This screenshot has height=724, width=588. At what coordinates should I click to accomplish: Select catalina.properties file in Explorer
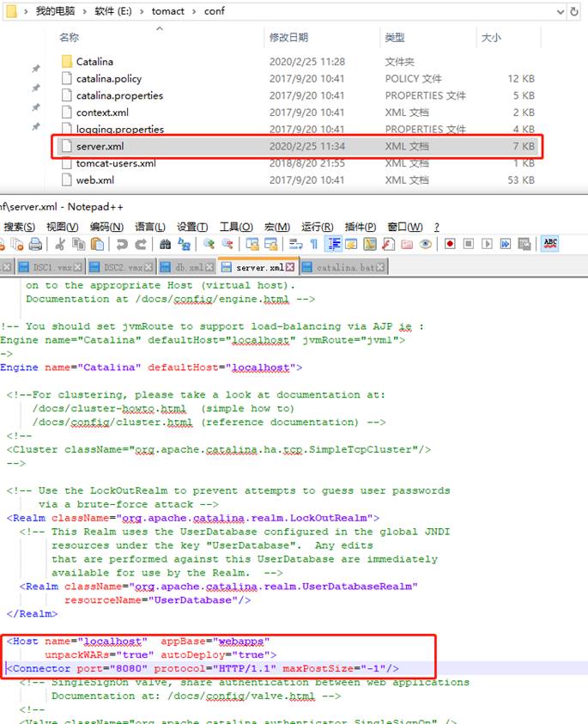[x=119, y=95]
